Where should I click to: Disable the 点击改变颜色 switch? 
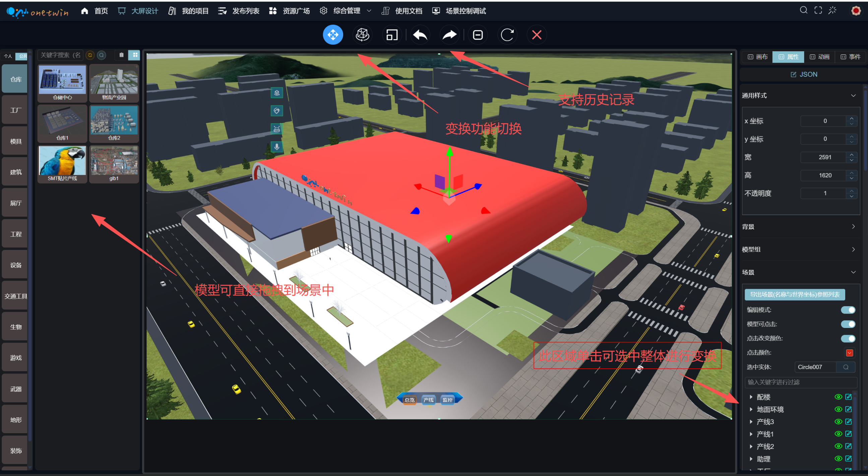848,338
